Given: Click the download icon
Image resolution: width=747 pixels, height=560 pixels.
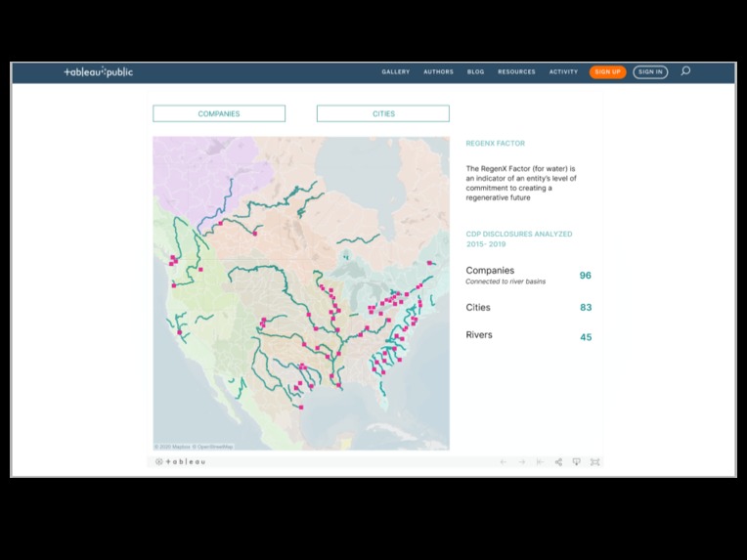Looking at the screenshot, I should coord(577,462).
